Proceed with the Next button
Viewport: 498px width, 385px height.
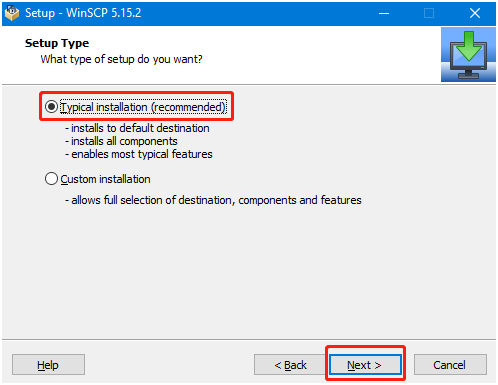[365, 365]
